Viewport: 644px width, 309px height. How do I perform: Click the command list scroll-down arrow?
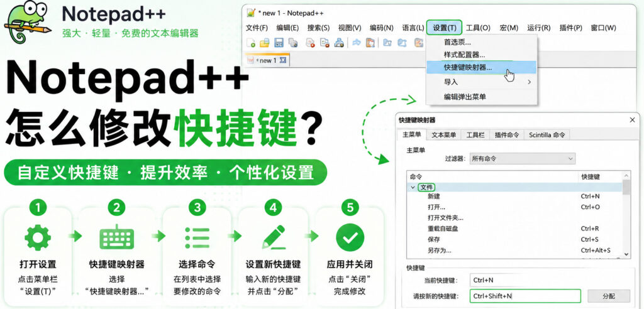coord(626,254)
